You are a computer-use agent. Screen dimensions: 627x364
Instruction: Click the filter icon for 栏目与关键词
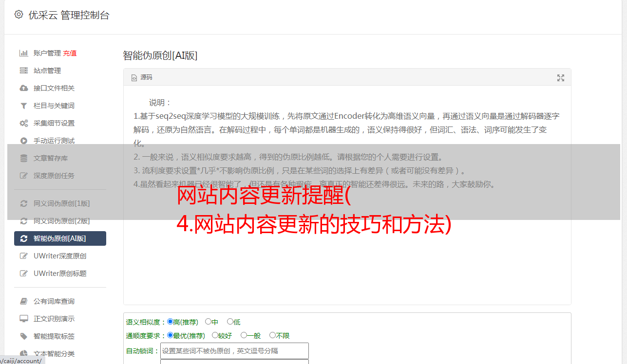[x=23, y=106]
